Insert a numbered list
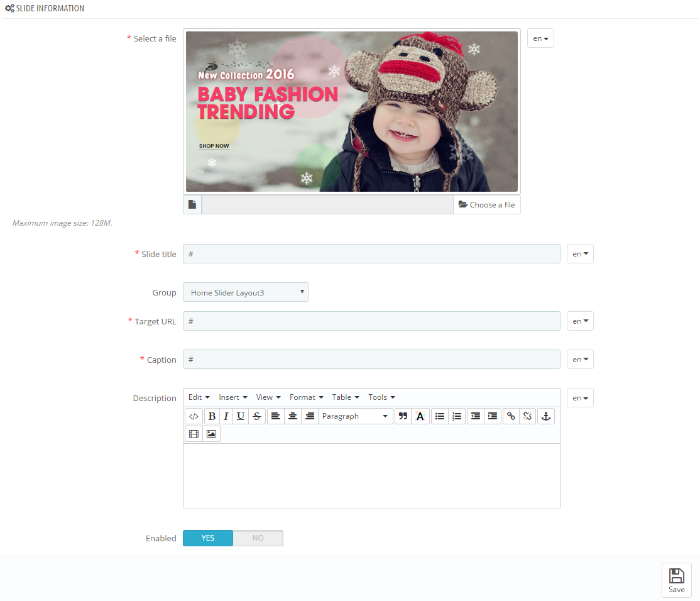700x601 pixels. pos(457,416)
